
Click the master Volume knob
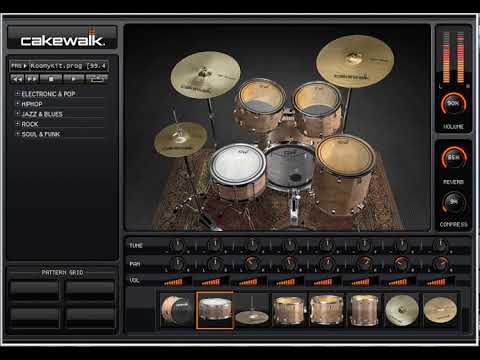453,104
